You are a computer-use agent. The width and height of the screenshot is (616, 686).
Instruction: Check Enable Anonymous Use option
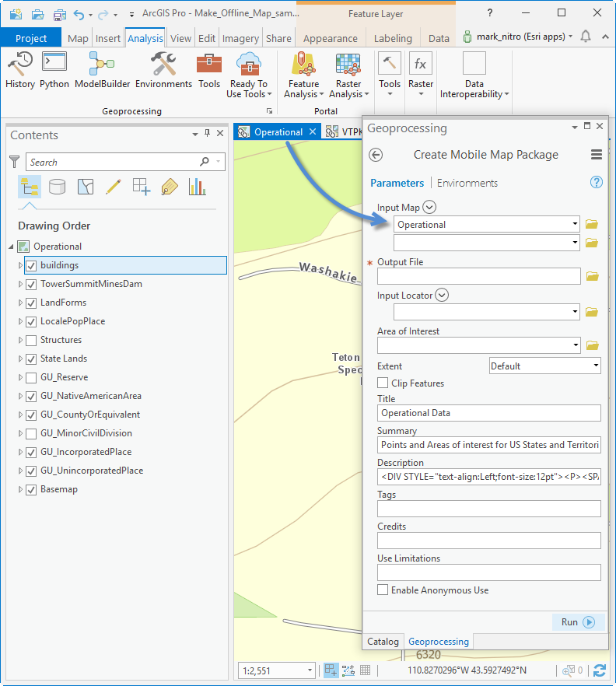click(383, 590)
